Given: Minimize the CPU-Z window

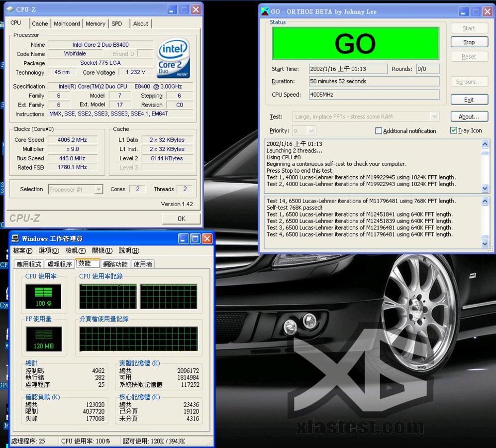Looking at the screenshot, I should (172, 10).
